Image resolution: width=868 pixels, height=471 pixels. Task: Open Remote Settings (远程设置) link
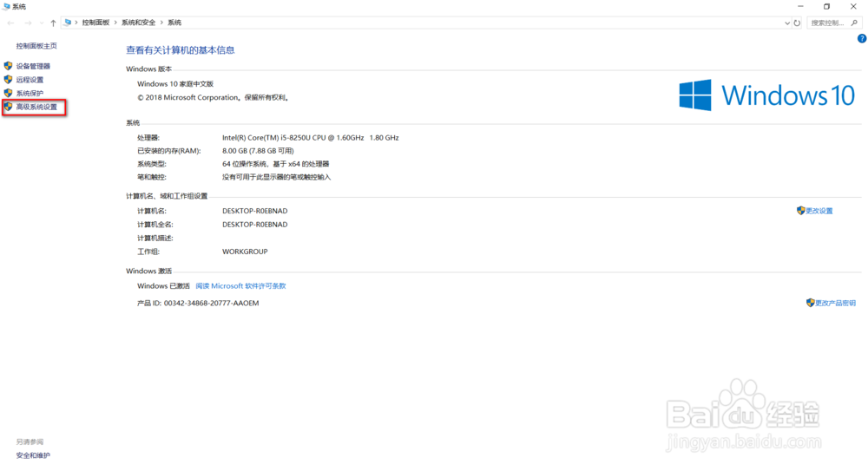(30, 80)
